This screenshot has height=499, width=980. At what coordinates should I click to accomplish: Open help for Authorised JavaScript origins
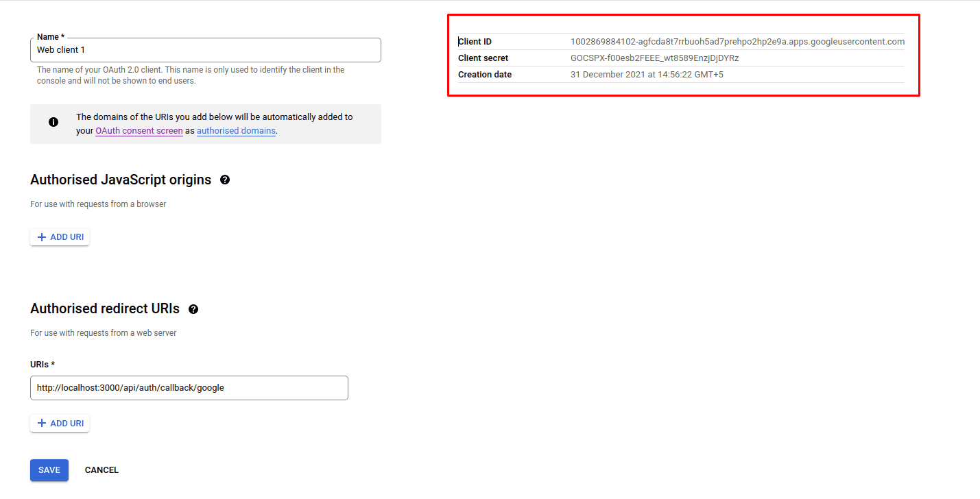(225, 180)
